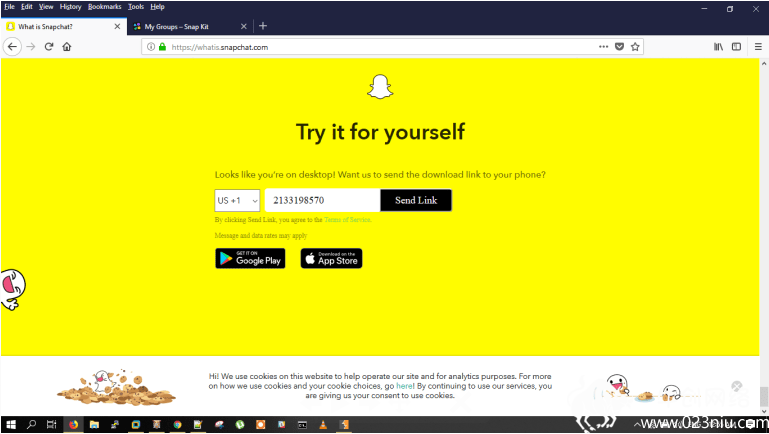Screen dimensions: 769x434
Task: Click the Get it on Google Play badge
Action: (250, 258)
